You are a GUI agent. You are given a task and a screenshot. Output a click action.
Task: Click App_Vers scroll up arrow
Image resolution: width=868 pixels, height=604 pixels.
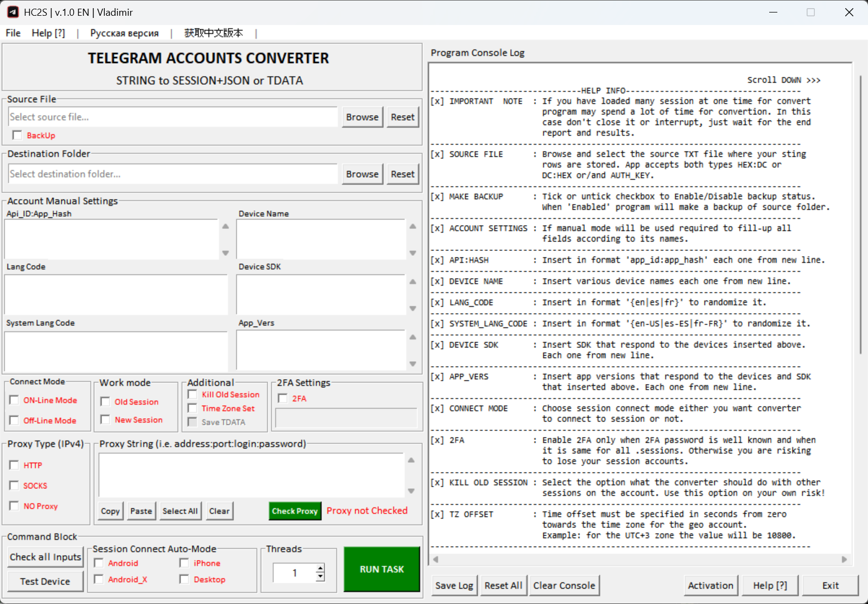click(x=413, y=337)
